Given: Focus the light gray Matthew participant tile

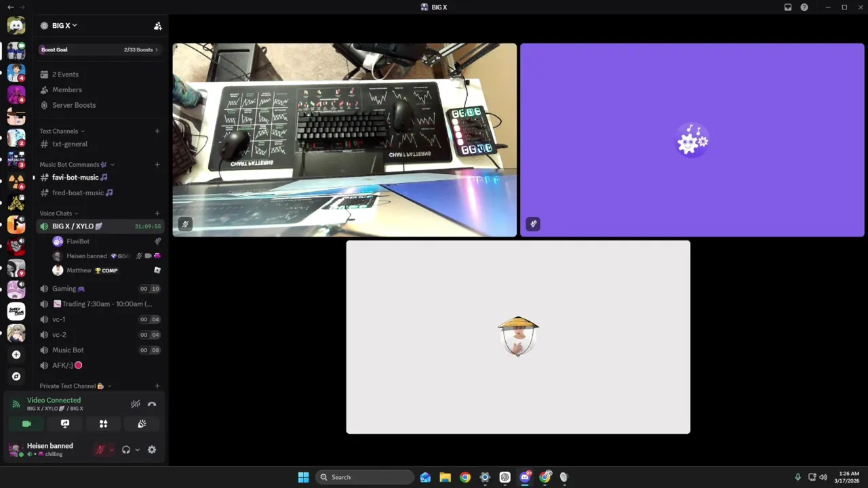Looking at the screenshot, I should pos(518,337).
